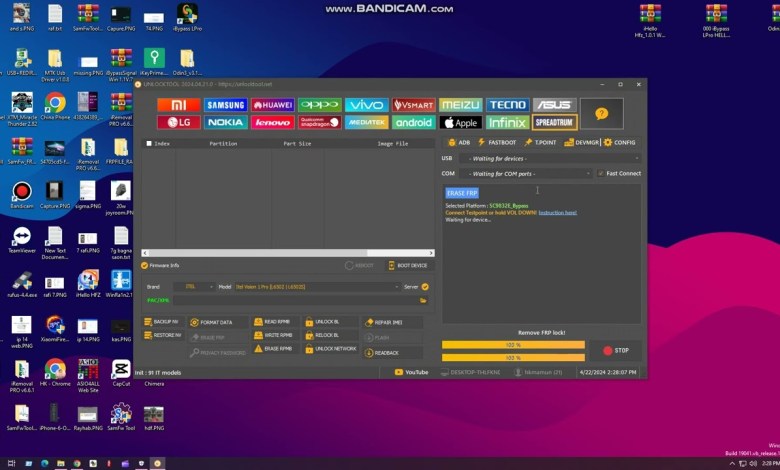
Task: Select the Nokia brand tile
Action: tap(225, 122)
